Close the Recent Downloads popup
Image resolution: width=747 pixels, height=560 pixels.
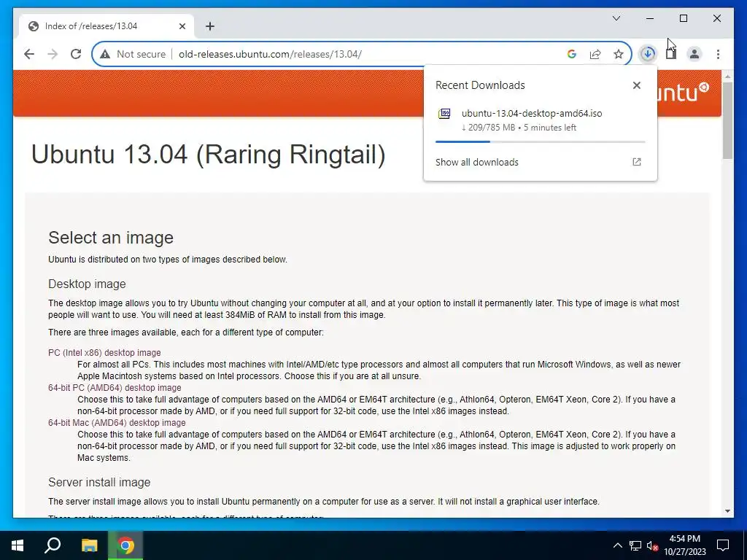tap(636, 85)
